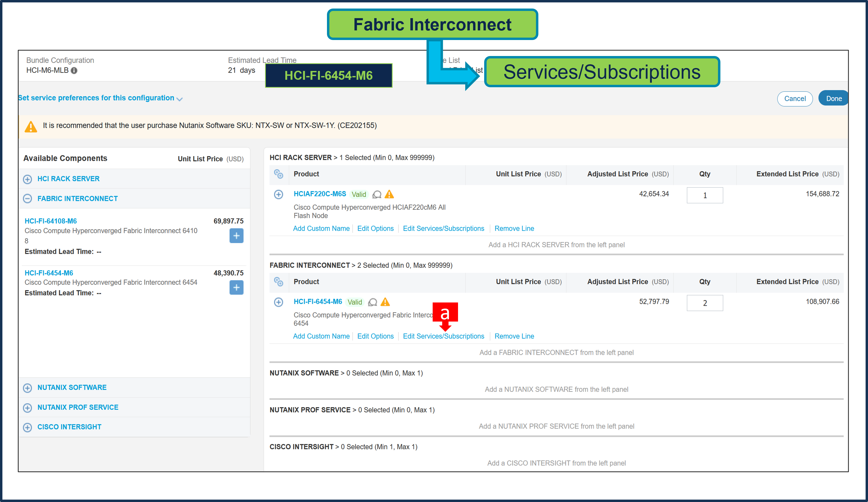Screen dimensions: 868x502
Task: Edit Options for HCIAF220C-M6S
Action: tap(376, 229)
